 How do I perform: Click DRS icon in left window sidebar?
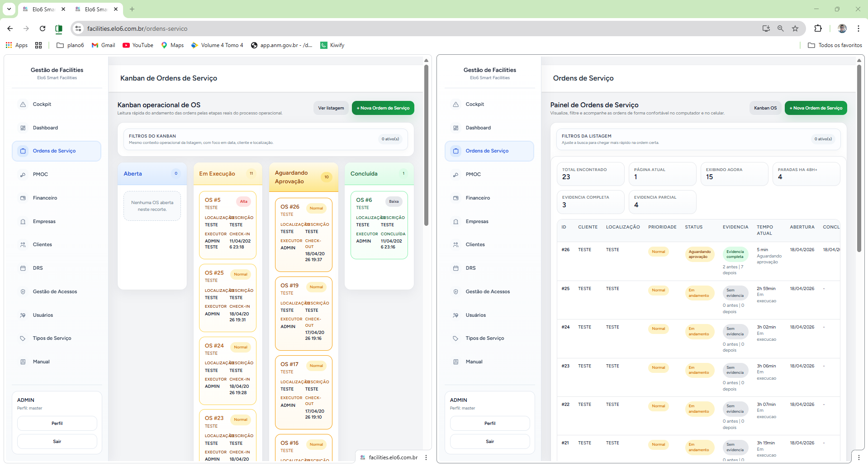[x=23, y=268]
